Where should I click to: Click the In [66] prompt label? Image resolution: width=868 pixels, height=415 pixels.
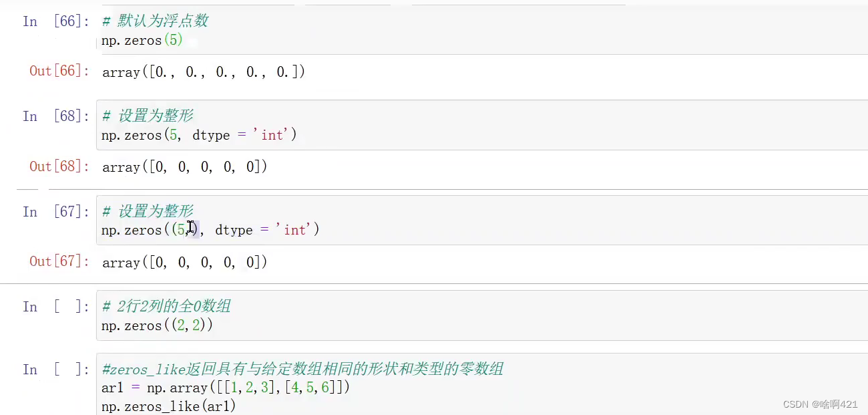tap(55, 21)
